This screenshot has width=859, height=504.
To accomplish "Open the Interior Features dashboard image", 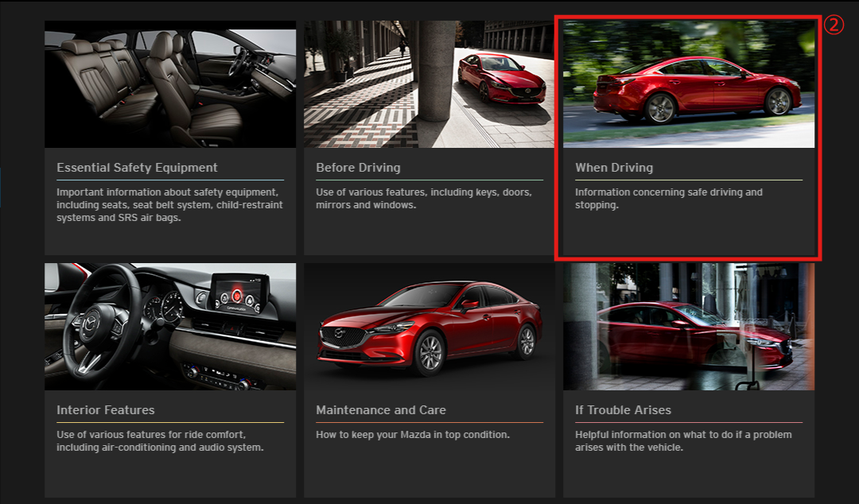I will (x=170, y=327).
